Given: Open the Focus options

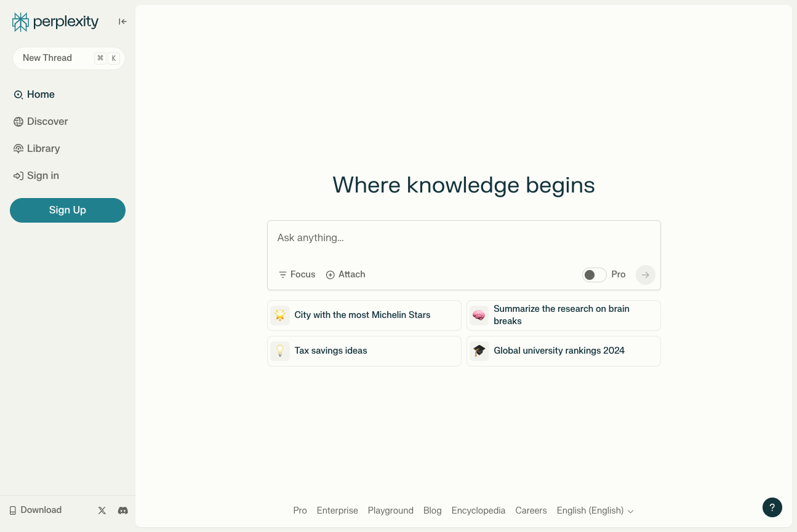Looking at the screenshot, I should 297,274.
